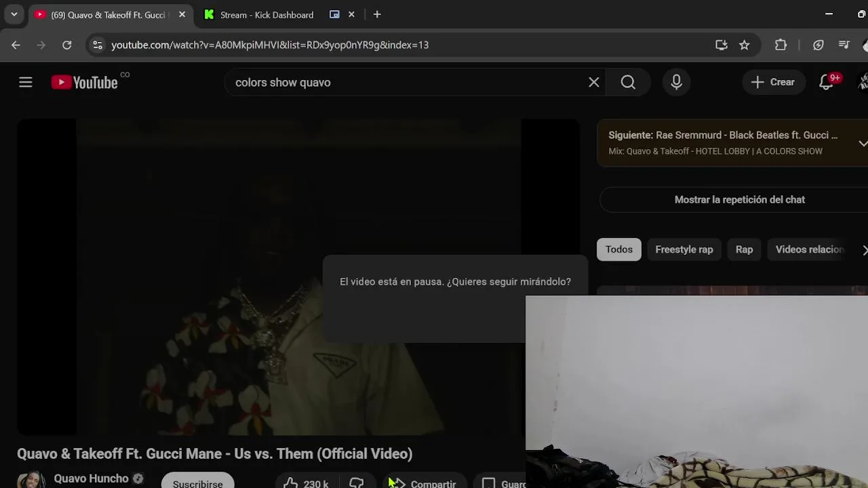Open the Quavo Huncho channel avatar
The width and height of the screenshot is (868, 488).
tap(31, 480)
